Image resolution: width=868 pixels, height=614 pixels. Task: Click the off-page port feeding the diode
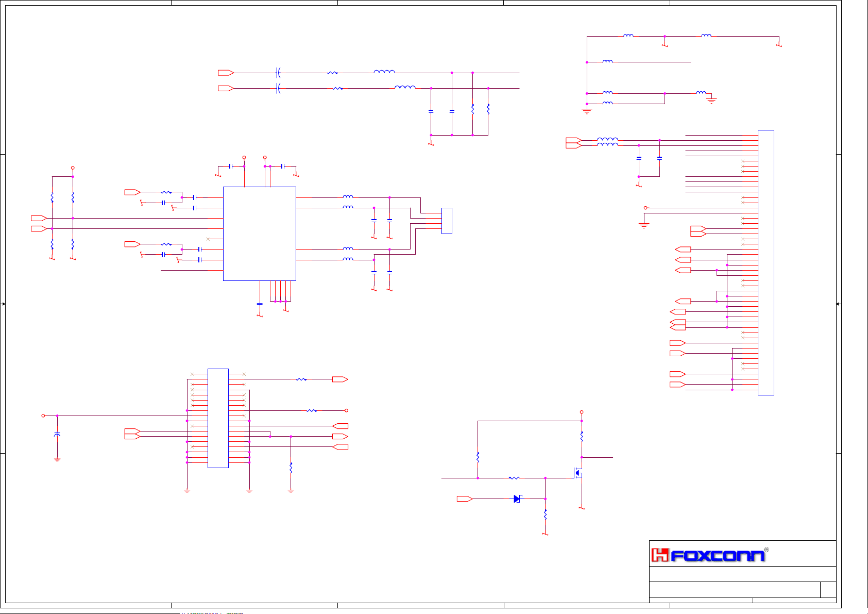(x=464, y=499)
